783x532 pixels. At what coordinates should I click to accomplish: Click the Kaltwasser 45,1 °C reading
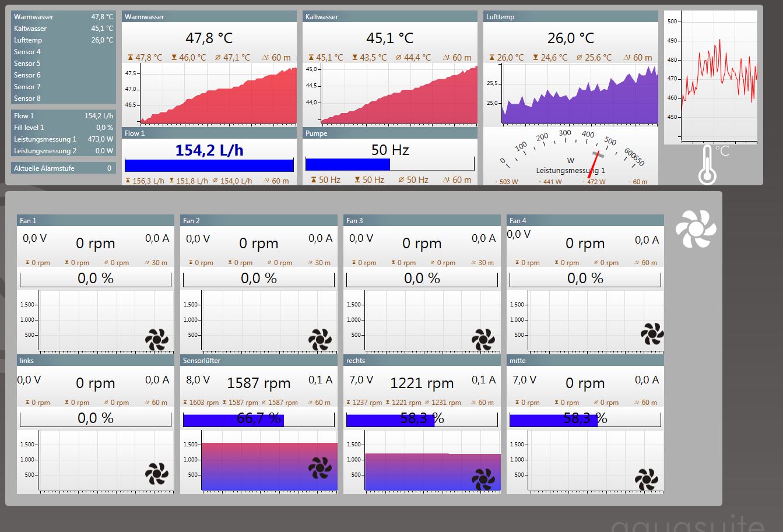click(390, 38)
